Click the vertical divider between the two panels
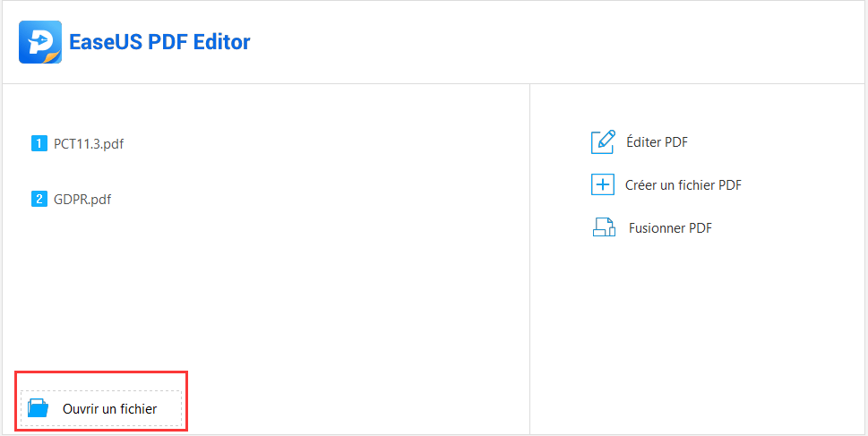The width and height of the screenshot is (868, 436). (x=529, y=259)
